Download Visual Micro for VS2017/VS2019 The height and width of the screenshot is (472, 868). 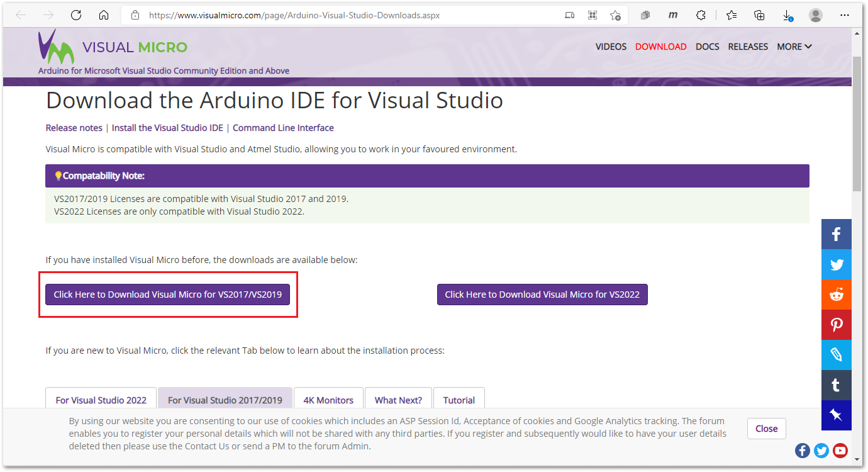pos(167,295)
